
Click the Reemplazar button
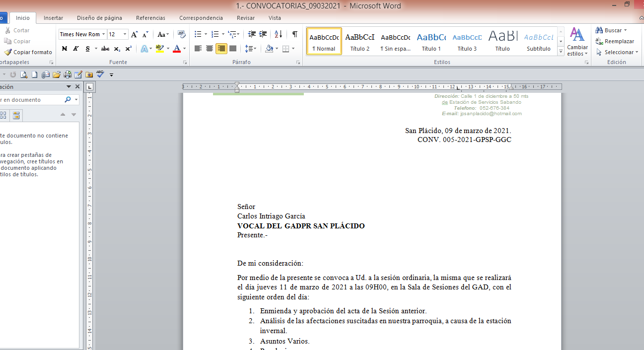[x=615, y=41]
